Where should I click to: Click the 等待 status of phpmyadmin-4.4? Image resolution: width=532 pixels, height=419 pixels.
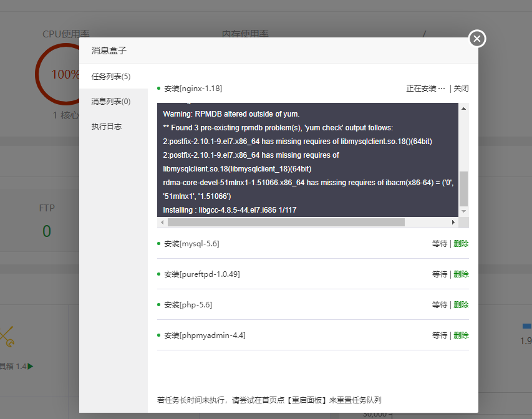pos(440,335)
